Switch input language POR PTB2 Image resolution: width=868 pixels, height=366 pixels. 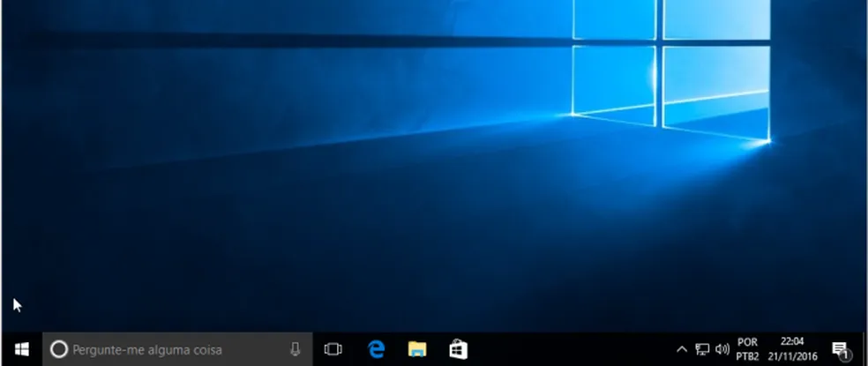747,349
